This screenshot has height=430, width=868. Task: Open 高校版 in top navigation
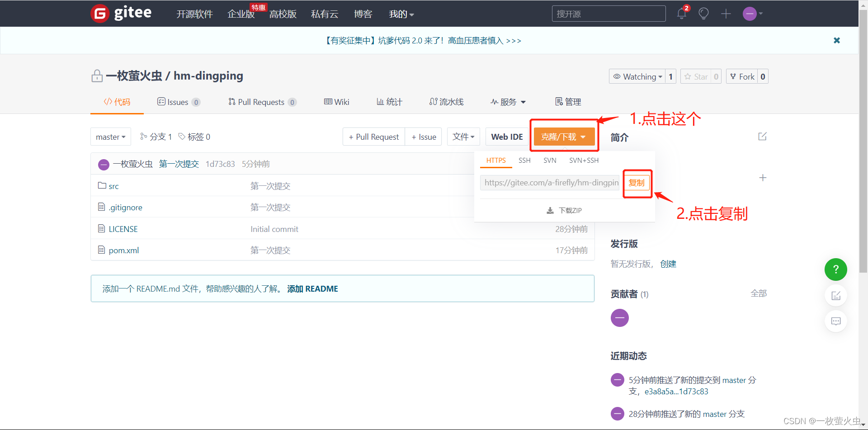coord(283,14)
